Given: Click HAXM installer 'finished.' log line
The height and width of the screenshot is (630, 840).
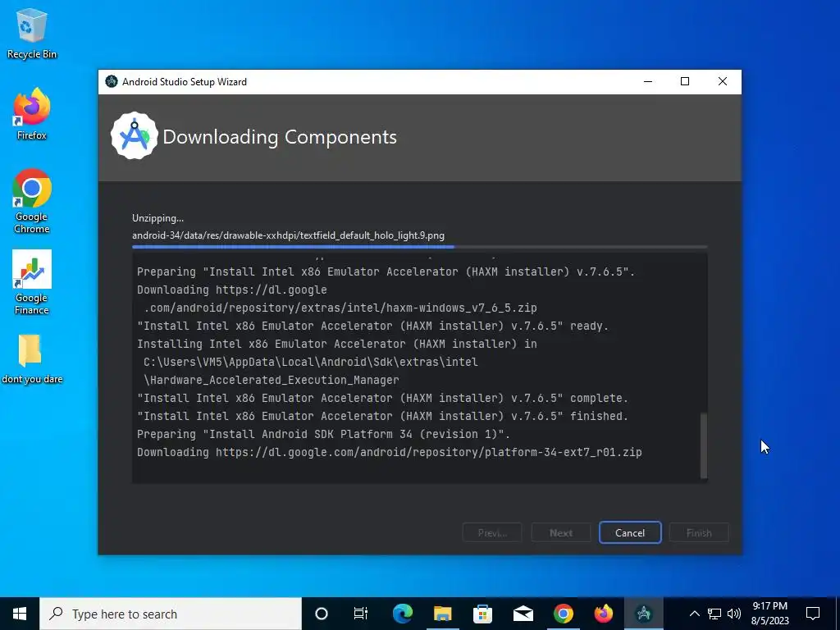Looking at the screenshot, I should coord(382,416).
